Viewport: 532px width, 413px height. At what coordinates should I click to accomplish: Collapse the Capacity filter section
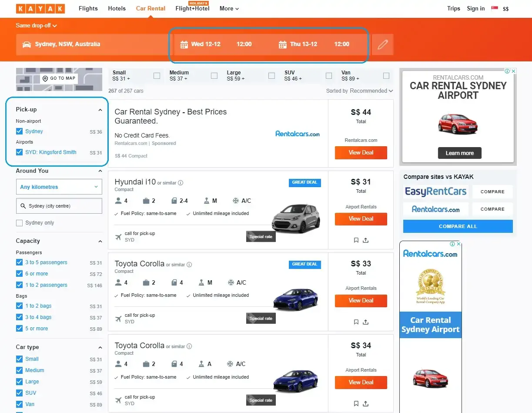(x=100, y=242)
